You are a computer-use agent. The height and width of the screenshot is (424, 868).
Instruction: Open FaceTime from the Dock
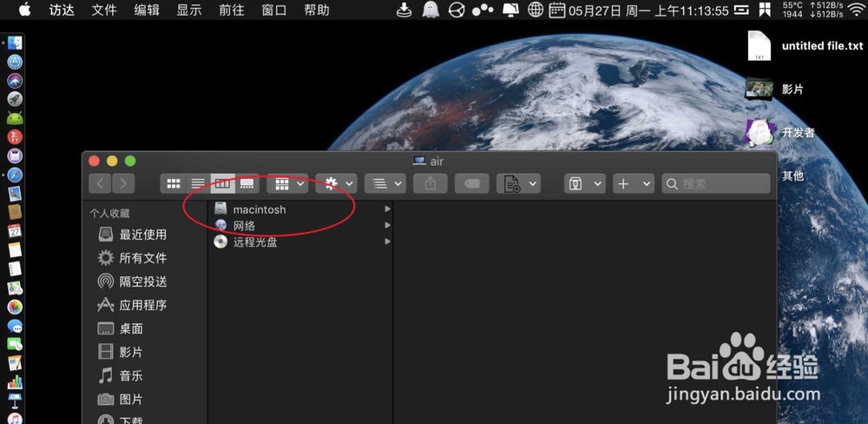(15, 345)
